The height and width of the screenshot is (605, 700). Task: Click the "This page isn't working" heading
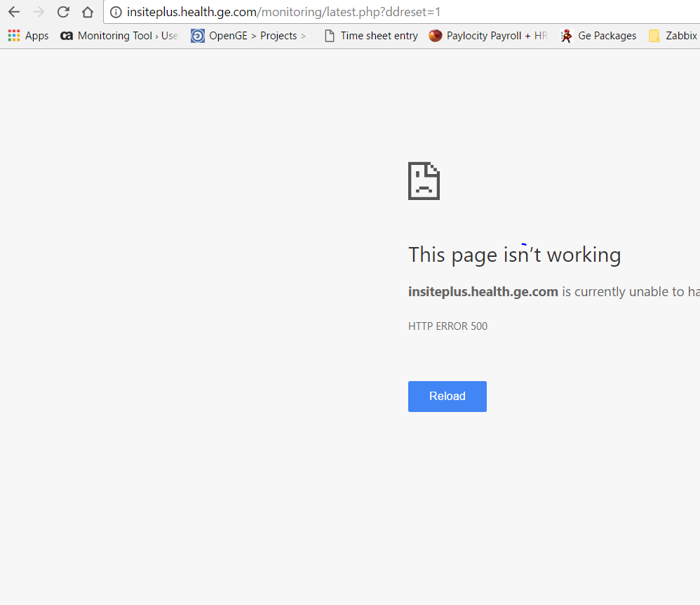(x=514, y=254)
